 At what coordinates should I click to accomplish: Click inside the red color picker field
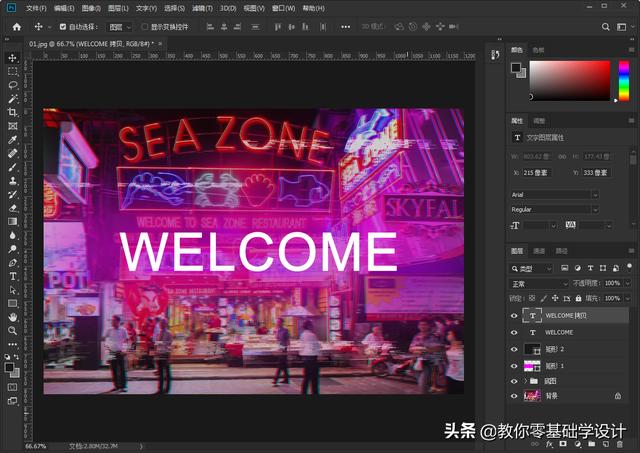click(569, 80)
